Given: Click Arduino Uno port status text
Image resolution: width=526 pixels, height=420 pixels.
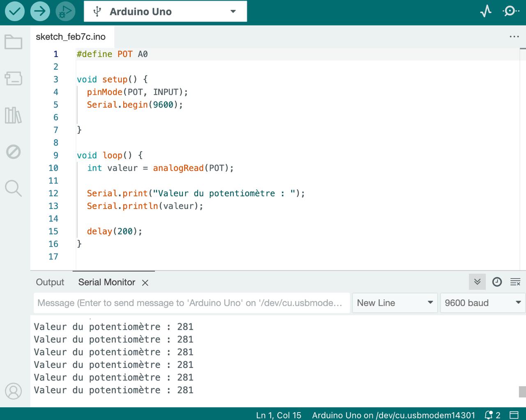Looking at the screenshot, I should [x=393, y=415].
